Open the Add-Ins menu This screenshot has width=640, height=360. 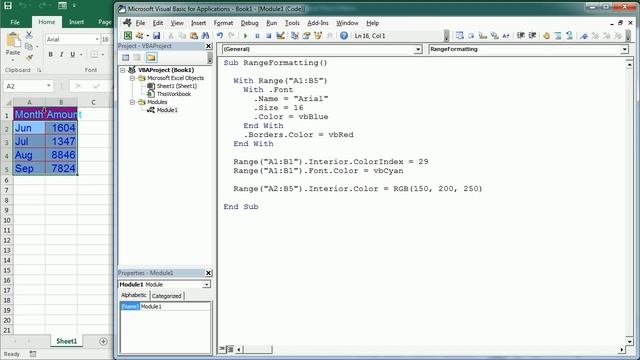[x=318, y=23]
